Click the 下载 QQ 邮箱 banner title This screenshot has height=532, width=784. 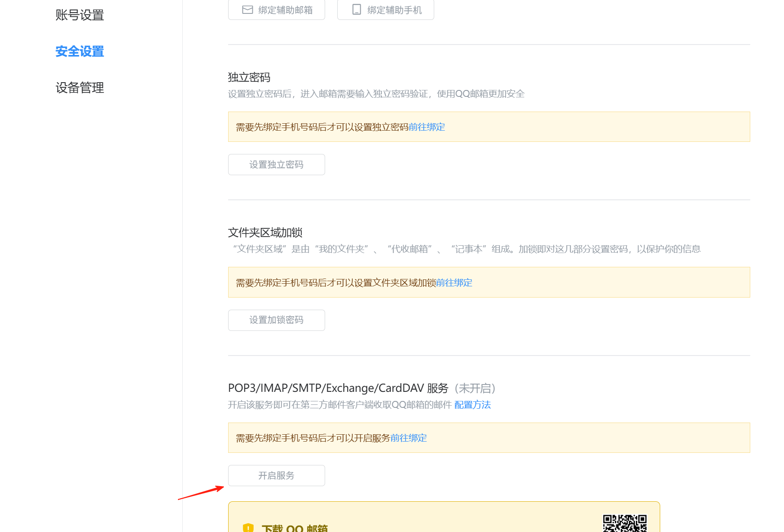(x=295, y=528)
